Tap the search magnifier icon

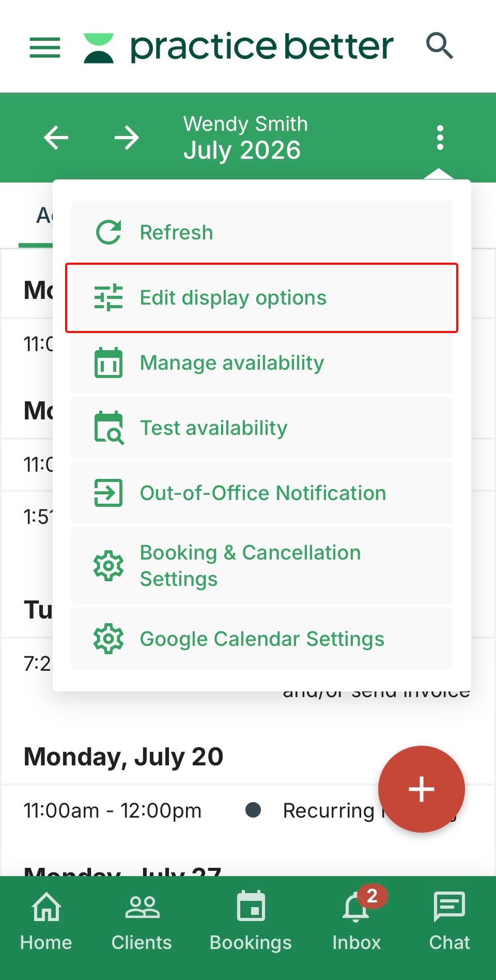click(439, 46)
